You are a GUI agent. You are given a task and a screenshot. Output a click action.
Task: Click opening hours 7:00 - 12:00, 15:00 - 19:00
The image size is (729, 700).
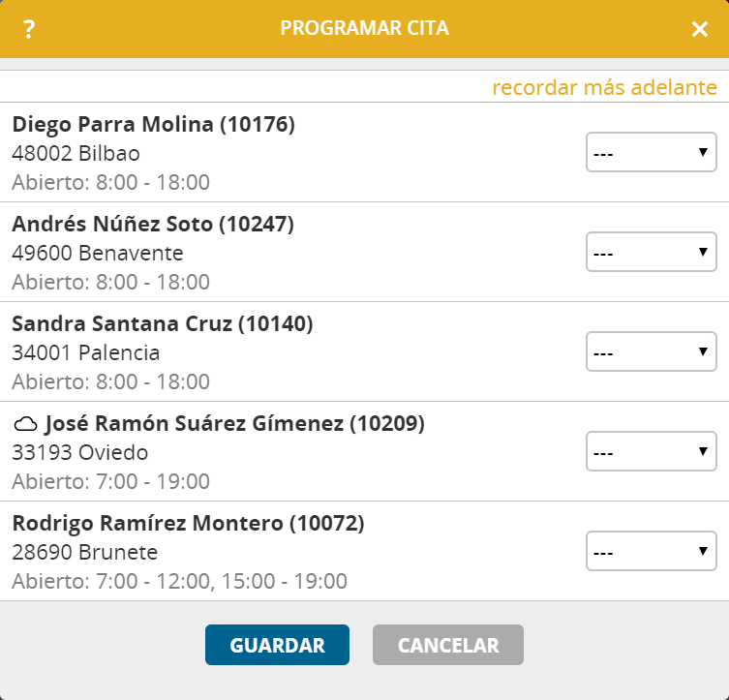point(222,582)
